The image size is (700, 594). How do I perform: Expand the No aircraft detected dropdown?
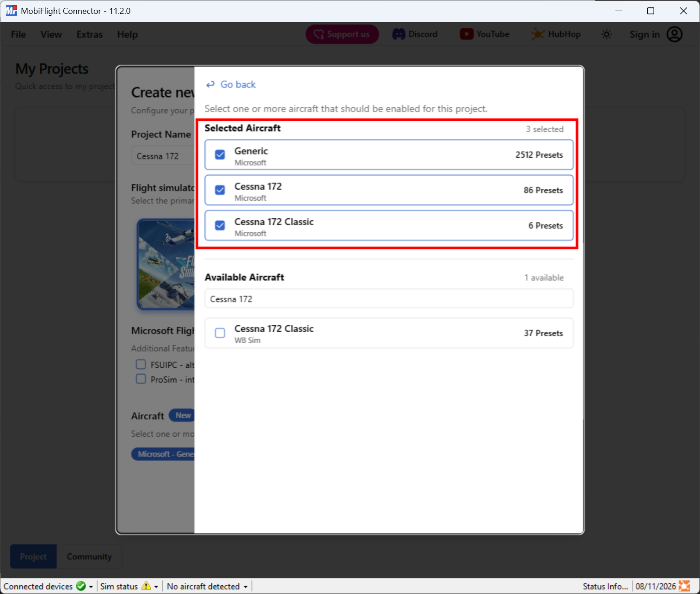point(207,586)
